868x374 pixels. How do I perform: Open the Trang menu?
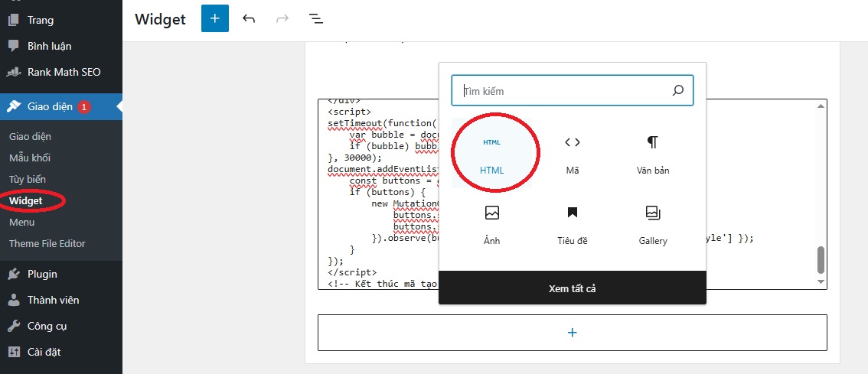61,20
